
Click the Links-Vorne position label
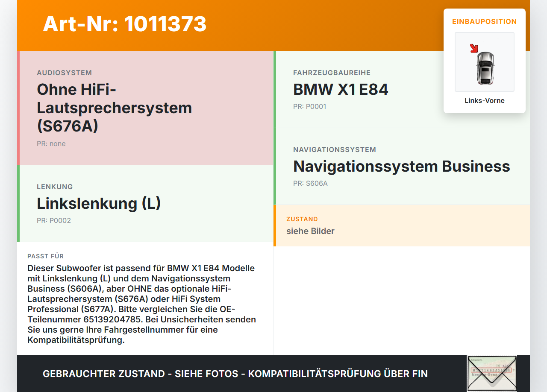[484, 100]
